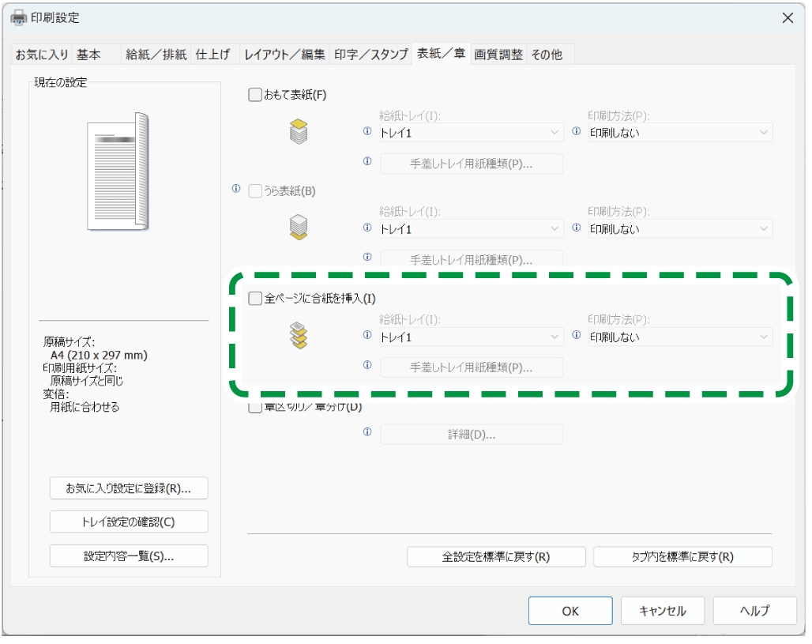Click info icon beside front cover 印刷方法 dropdown
Screen dimensions: 812x644
pyautogui.click(x=576, y=132)
